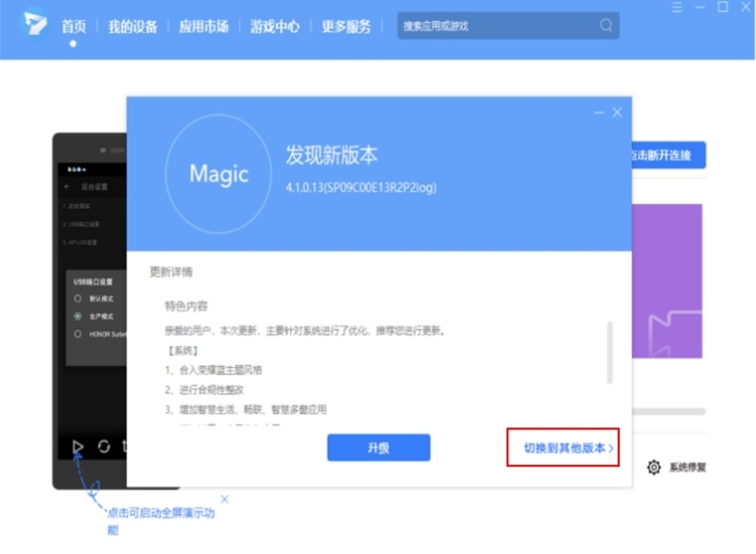756x554 pixels.
Task: Open 系统修复 gear icon
Action: [x=654, y=467]
